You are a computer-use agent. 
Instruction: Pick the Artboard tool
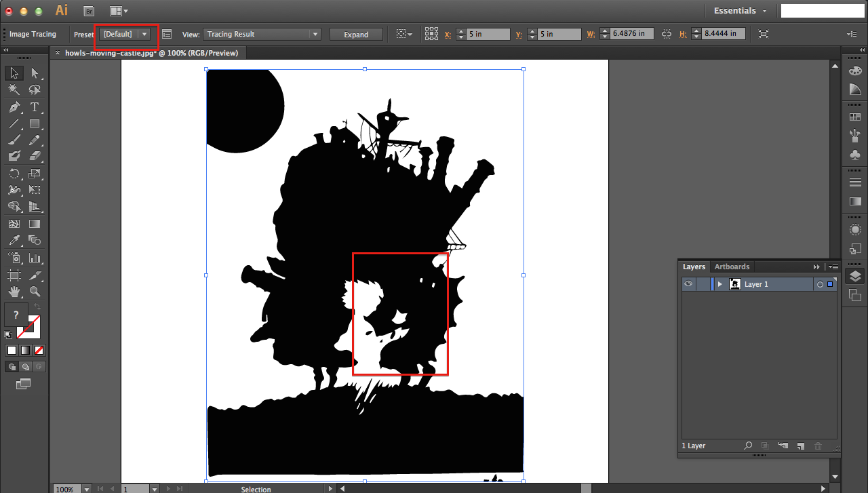(14, 275)
